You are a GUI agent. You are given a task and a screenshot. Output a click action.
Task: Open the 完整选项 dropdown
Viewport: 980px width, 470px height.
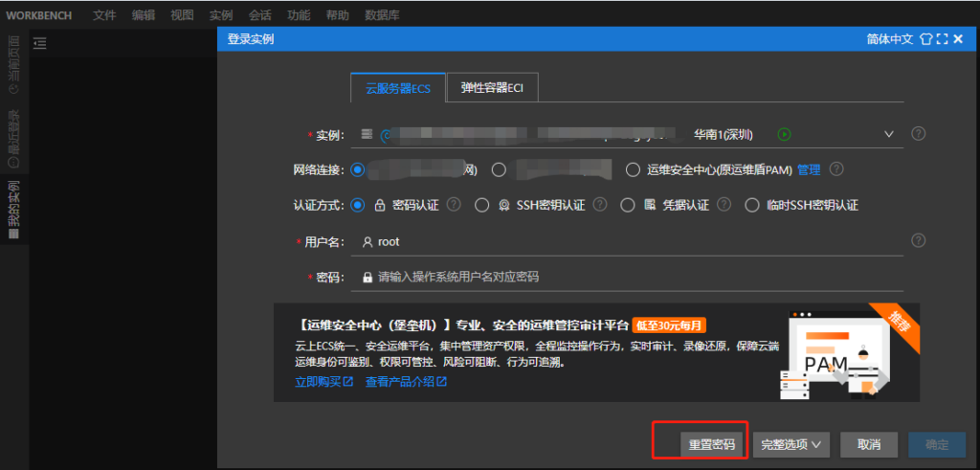coord(791,444)
